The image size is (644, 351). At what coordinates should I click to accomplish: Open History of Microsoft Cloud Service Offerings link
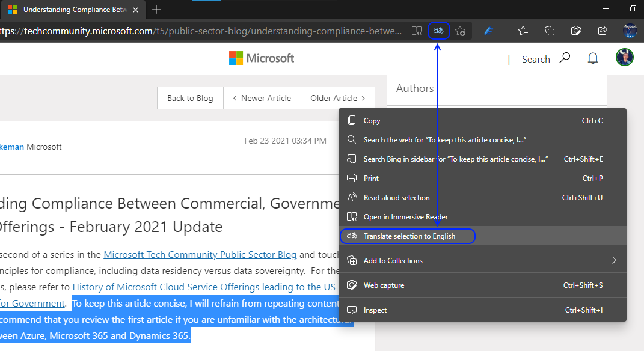tap(204, 287)
